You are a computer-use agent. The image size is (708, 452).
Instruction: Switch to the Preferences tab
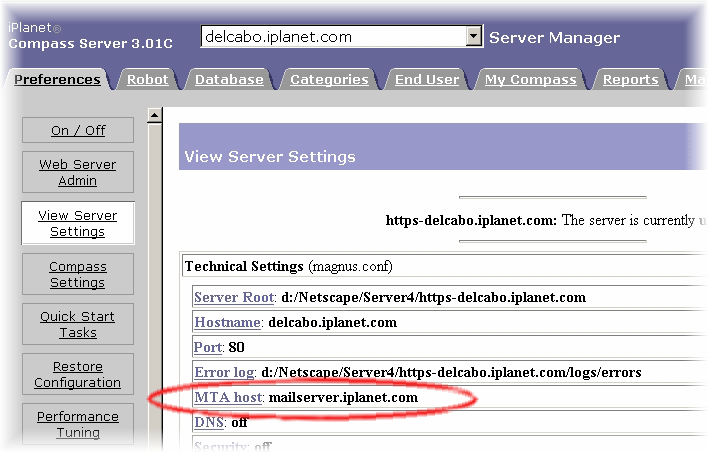click(x=57, y=79)
